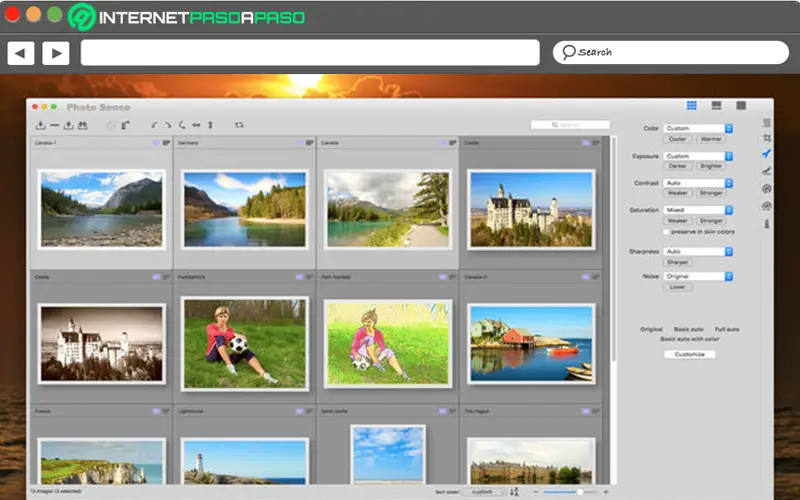Flip horizontally using toolbar icon

tap(196, 125)
